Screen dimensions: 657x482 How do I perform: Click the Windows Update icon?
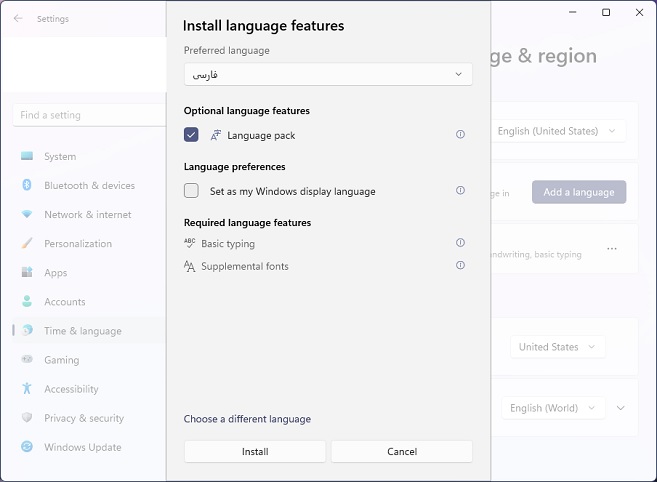tap(27, 446)
